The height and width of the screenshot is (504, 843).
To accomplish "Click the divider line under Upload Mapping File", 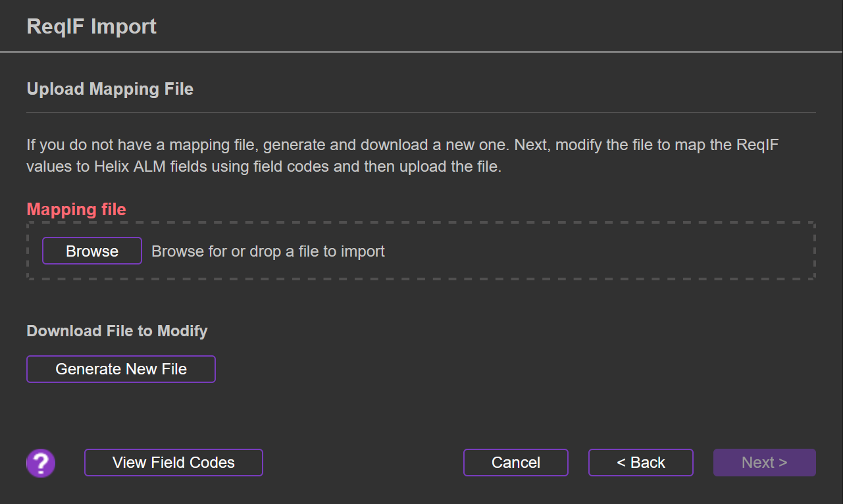I will tap(421, 113).
